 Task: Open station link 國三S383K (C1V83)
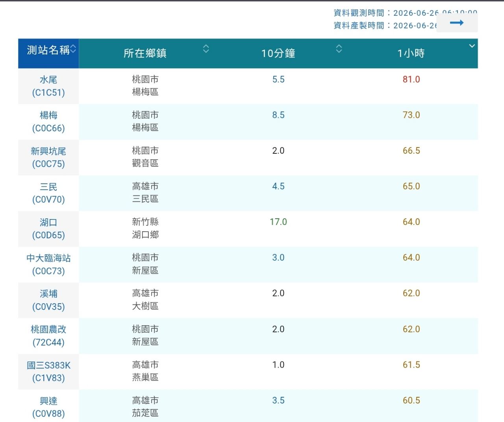tap(48, 372)
